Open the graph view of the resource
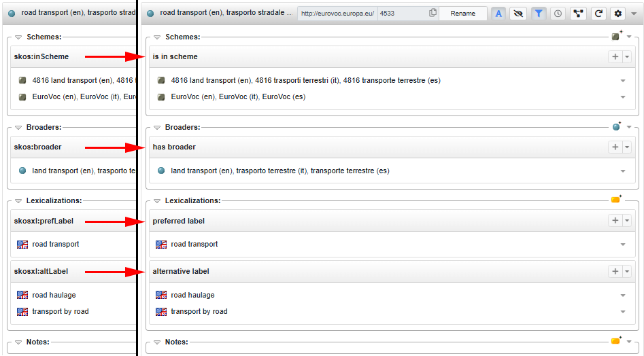 578,14
